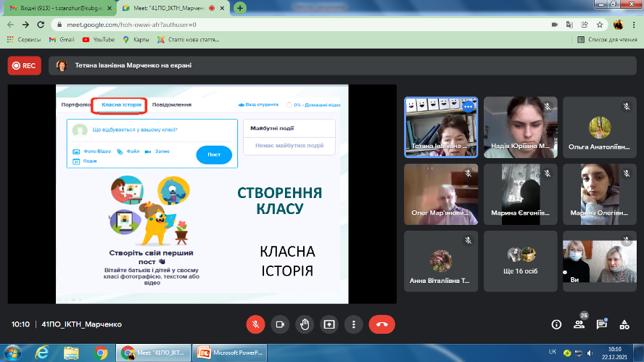Raise hand in the meeting
Viewport: 644px width, 362px height.
[x=305, y=324]
